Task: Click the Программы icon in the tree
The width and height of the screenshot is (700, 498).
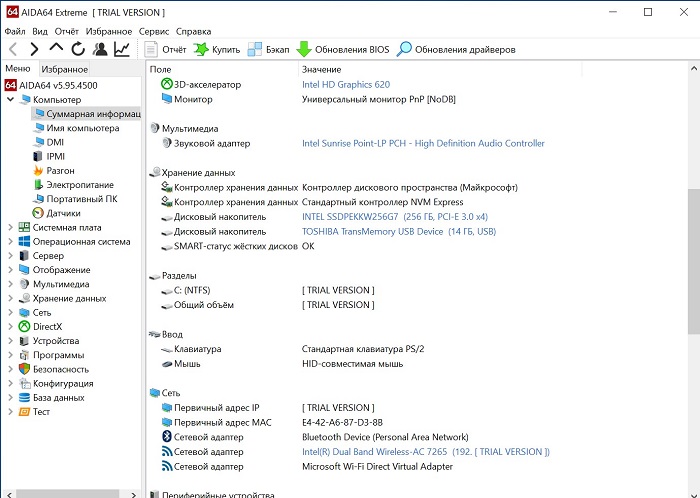Action: [24, 355]
